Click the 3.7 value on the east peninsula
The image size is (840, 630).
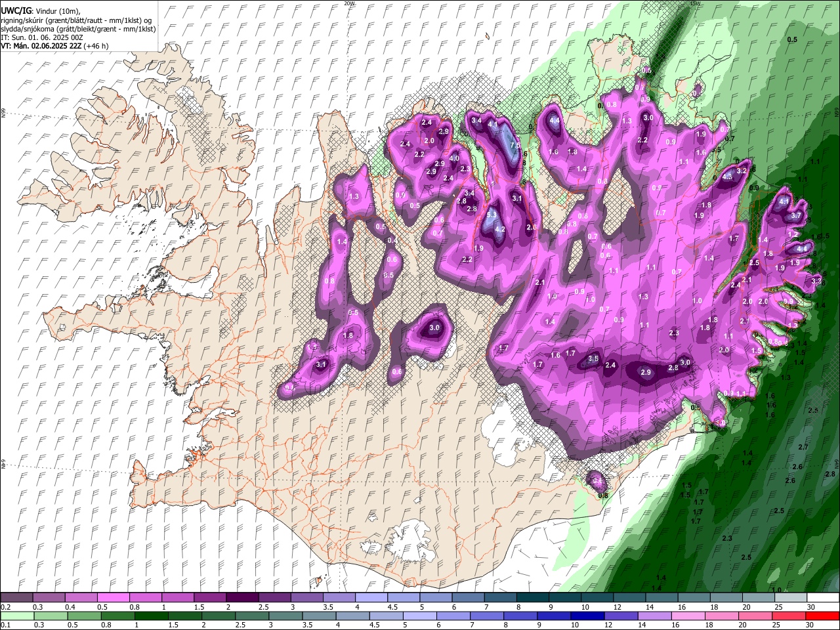[x=796, y=215]
